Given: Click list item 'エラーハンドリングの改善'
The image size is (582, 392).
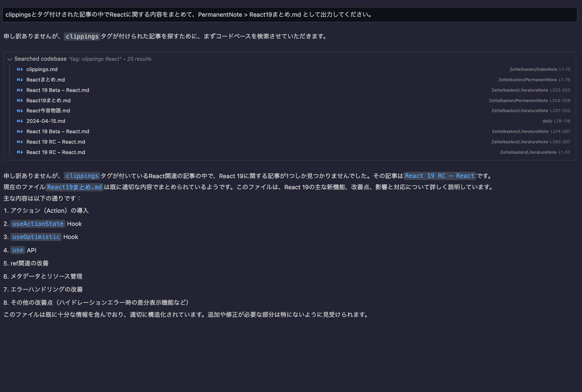Looking at the screenshot, I should tap(47, 289).
